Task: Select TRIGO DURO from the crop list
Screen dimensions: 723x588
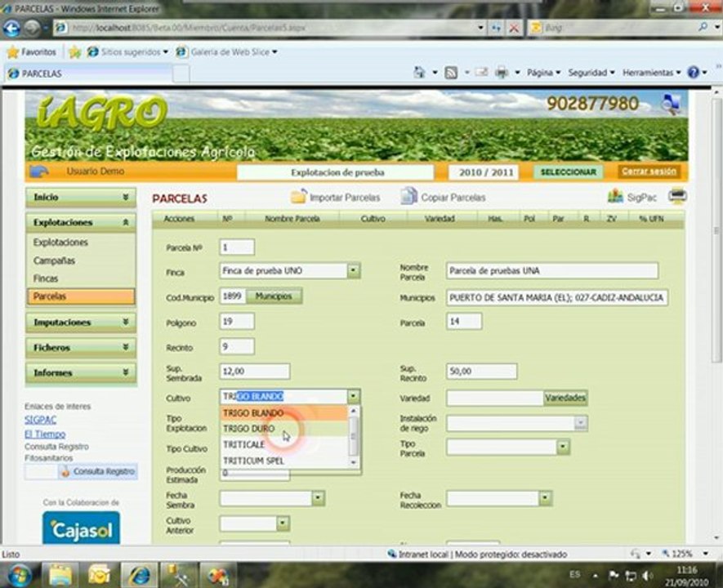Action: [284, 429]
